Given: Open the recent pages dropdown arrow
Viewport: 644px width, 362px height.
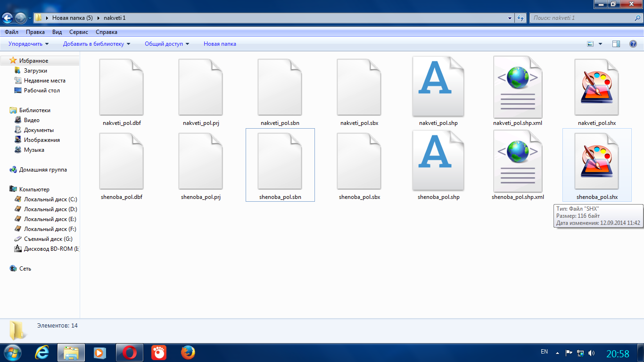Looking at the screenshot, I should point(30,18).
